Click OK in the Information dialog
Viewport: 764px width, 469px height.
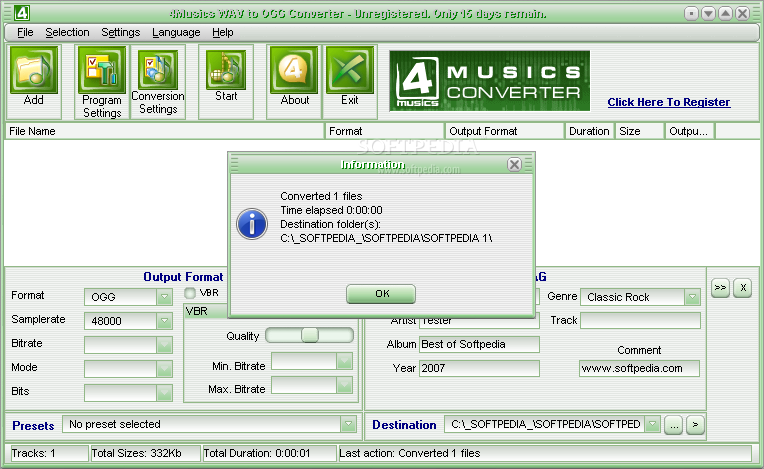tap(381, 294)
